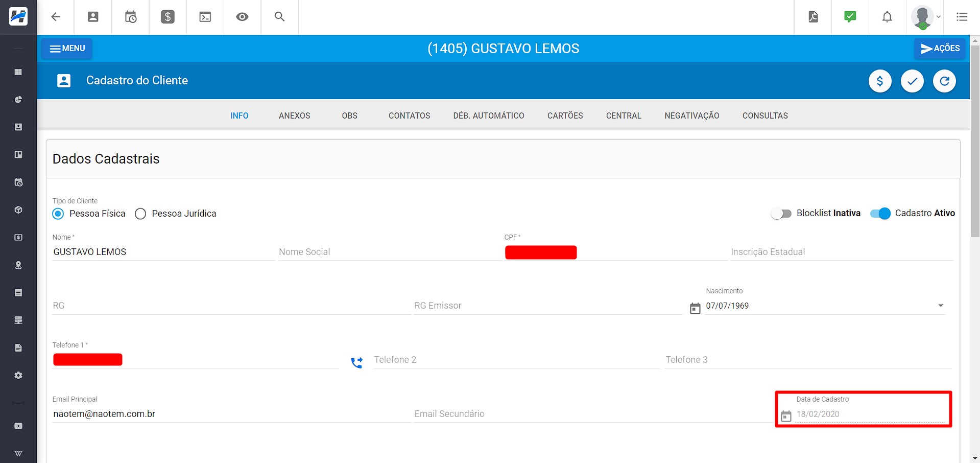Click the application logo at top left
The height and width of the screenshot is (463, 980).
tap(18, 17)
